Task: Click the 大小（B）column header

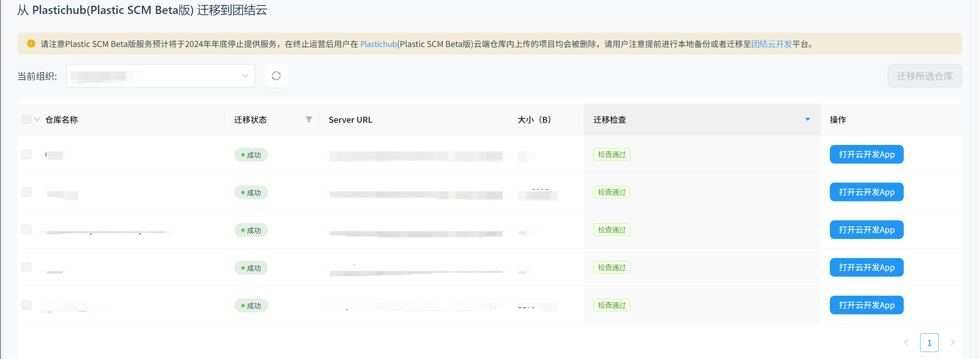Action: 534,120
